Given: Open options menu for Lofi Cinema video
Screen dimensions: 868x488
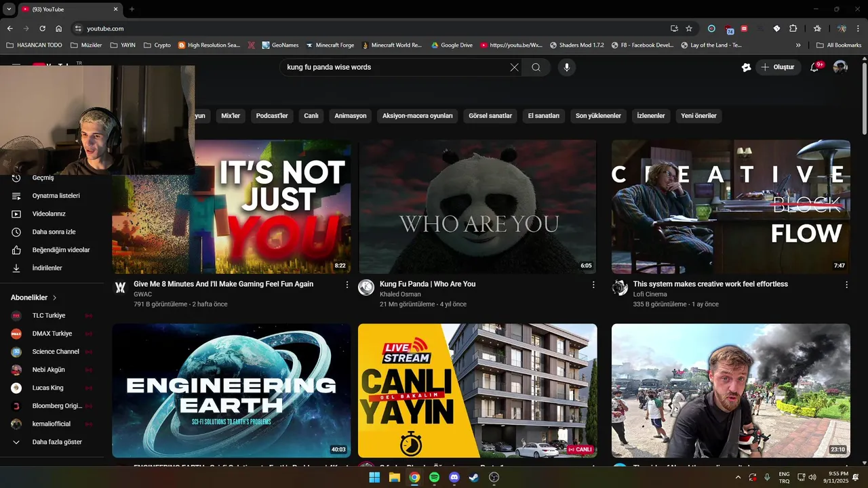Looking at the screenshot, I should [846, 285].
